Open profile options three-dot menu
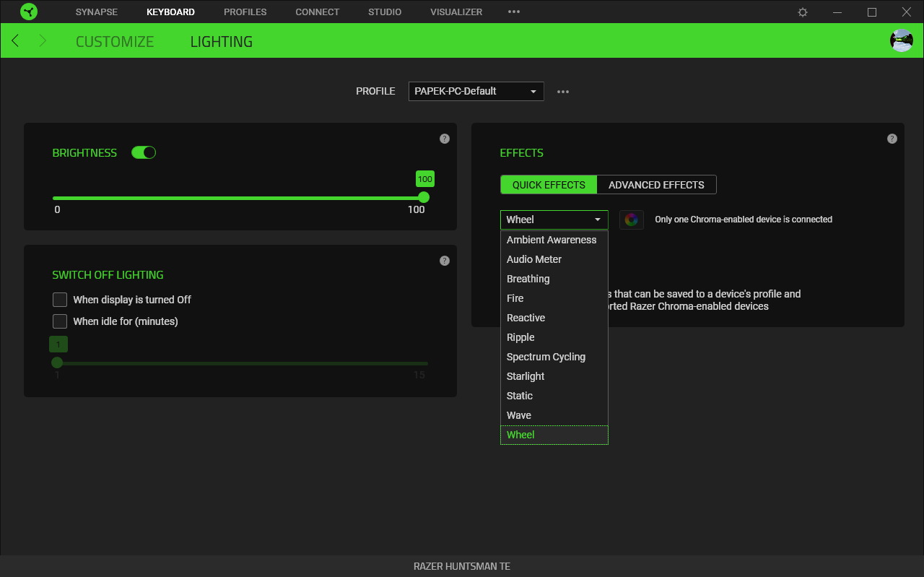This screenshot has width=924, height=577. [563, 92]
